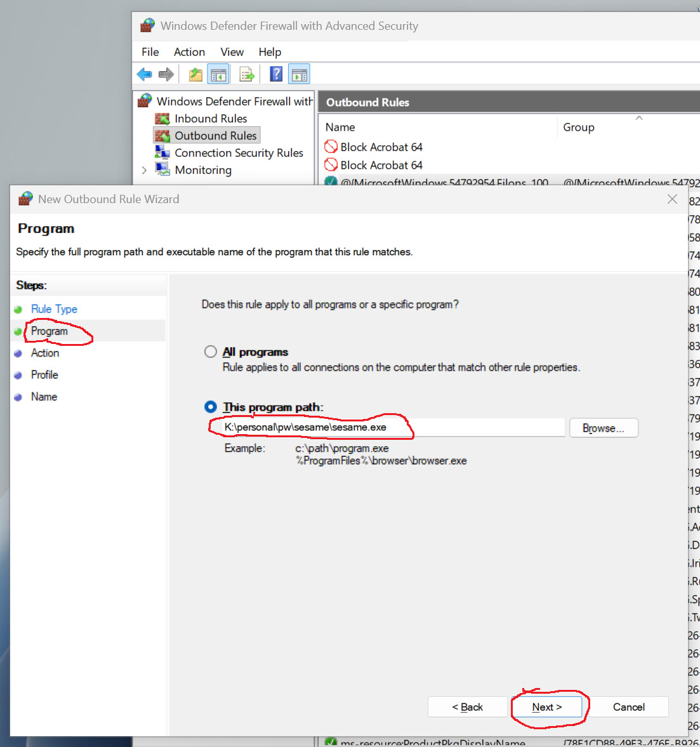
Task: Select the All programs radio button
Action: [211, 352]
